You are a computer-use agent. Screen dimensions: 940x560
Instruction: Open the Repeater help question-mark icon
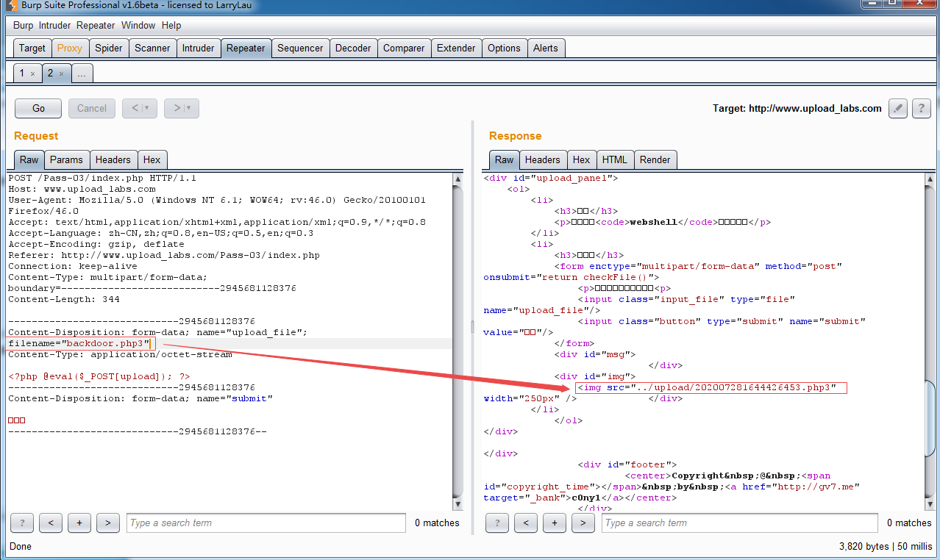922,108
